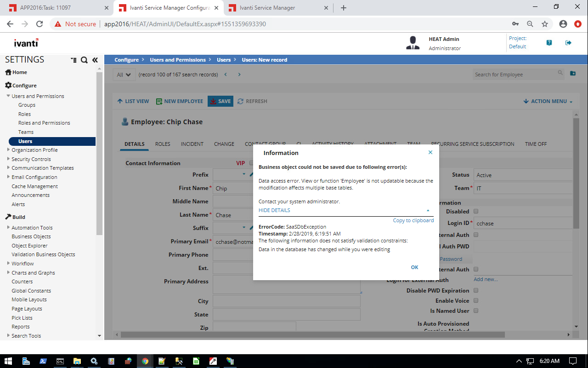
Task: Click the Search for Employee field
Action: (x=514, y=75)
